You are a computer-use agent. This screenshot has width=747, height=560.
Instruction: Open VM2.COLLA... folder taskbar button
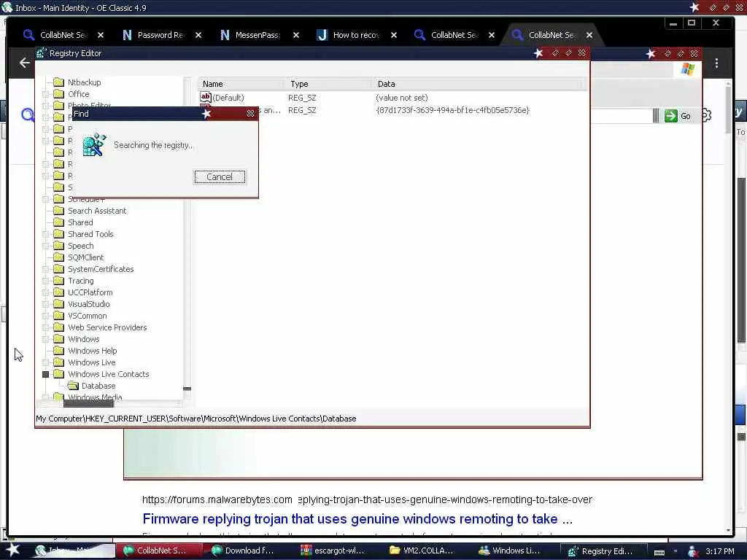pos(423,551)
